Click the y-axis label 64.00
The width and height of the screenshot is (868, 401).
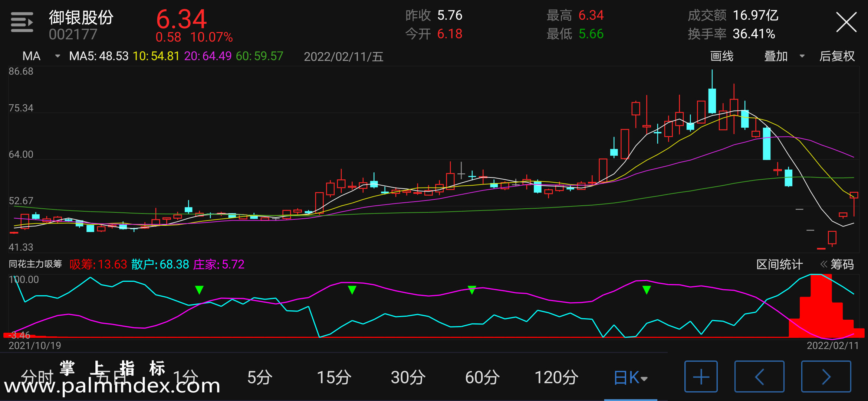tap(21, 154)
